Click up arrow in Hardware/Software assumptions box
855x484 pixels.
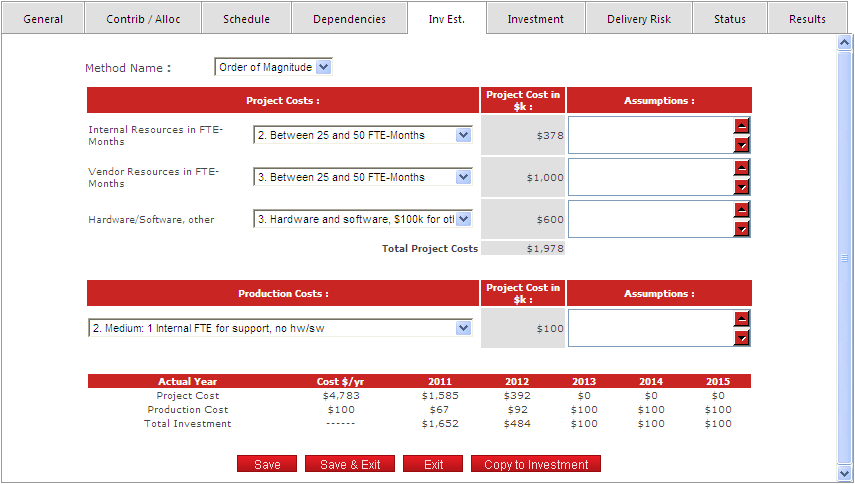tap(741, 210)
